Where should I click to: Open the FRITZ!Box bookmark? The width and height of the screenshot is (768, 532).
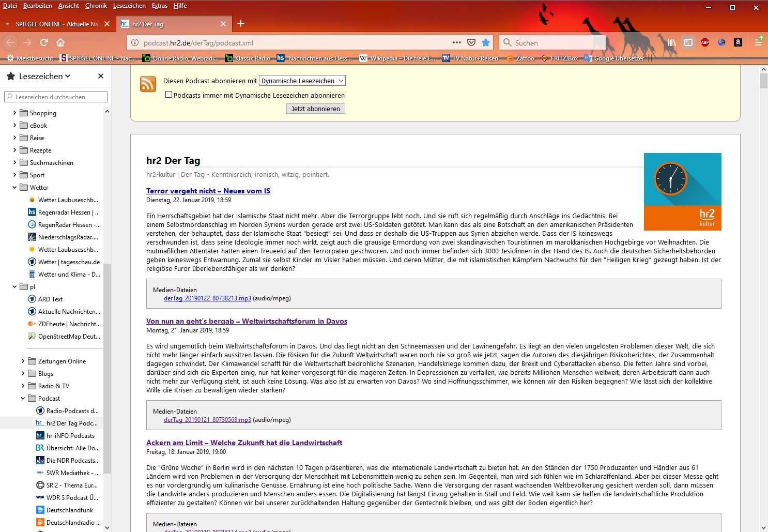tap(559, 58)
